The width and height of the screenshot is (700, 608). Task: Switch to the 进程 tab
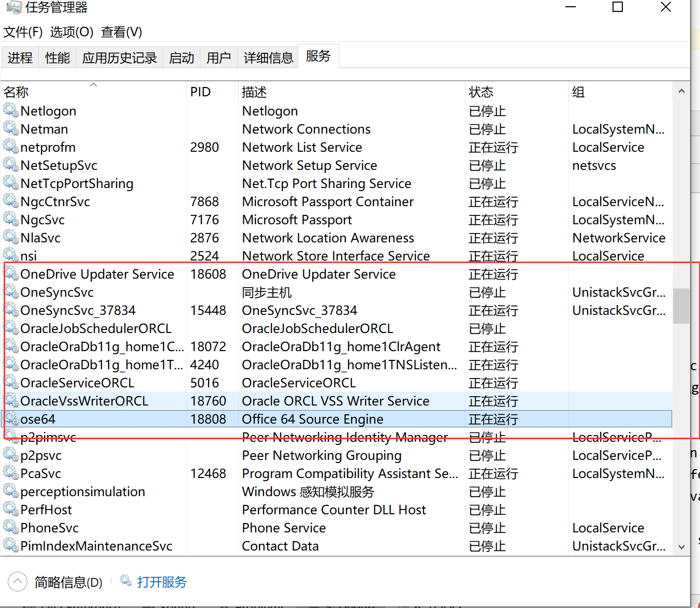(x=20, y=57)
